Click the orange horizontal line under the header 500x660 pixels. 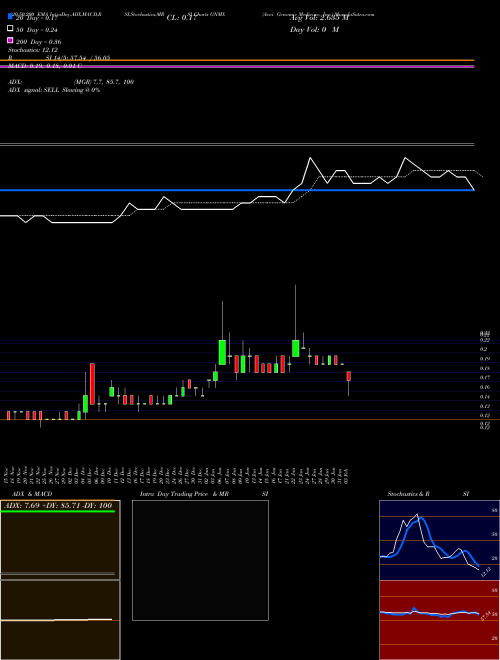click(x=237, y=61)
